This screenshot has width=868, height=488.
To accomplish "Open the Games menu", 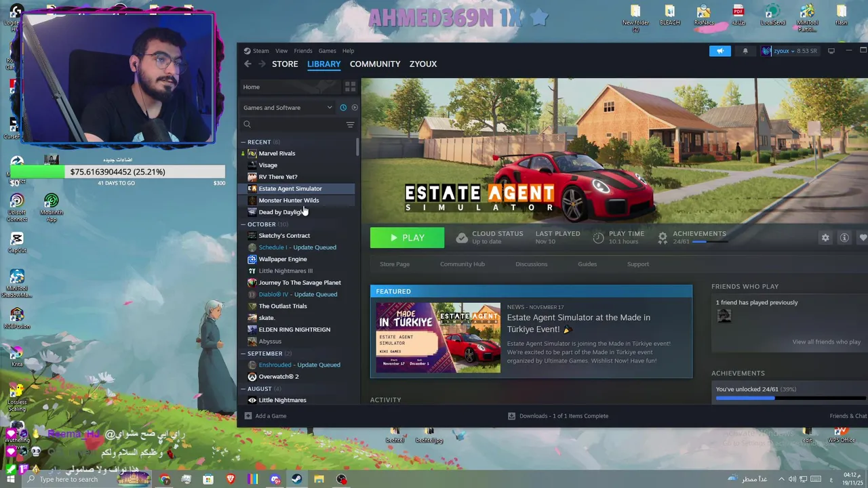I will click(x=328, y=51).
